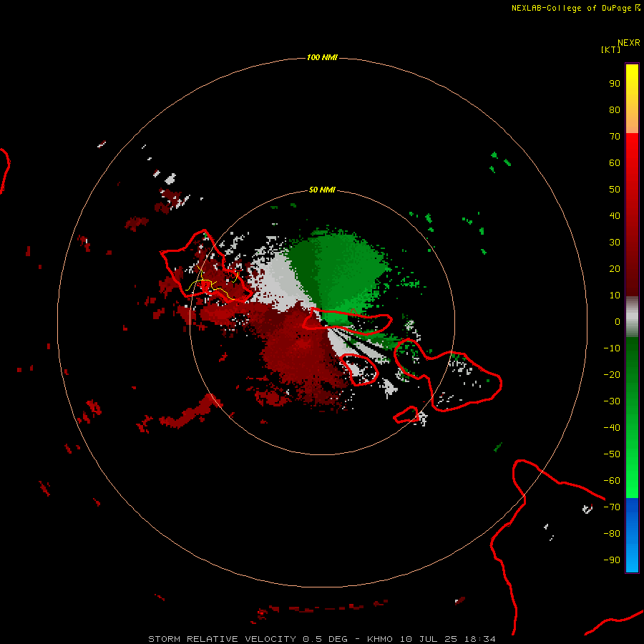The image size is (644, 644).
Task: Click the Storm Relative Velocity caption text
Action: pos(322,639)
